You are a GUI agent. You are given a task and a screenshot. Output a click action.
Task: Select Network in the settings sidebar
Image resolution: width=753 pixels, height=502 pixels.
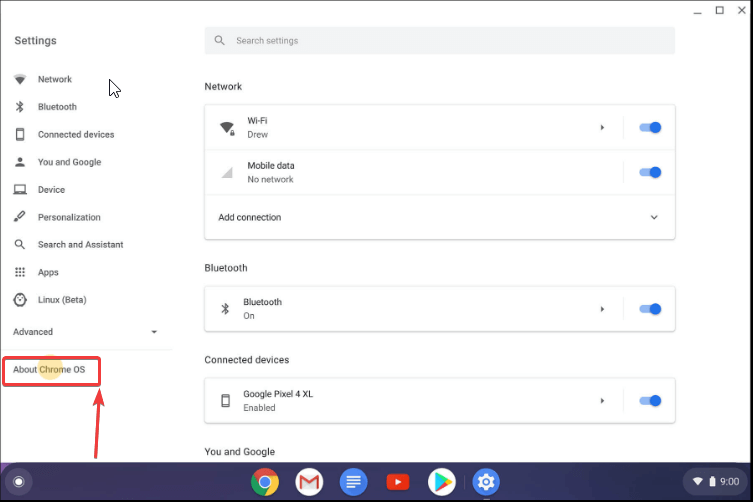click(x=55, y=79)
